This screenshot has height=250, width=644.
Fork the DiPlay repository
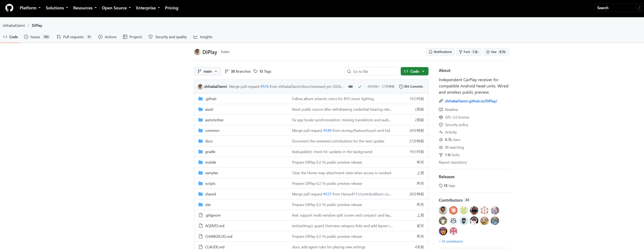[469, 52]
